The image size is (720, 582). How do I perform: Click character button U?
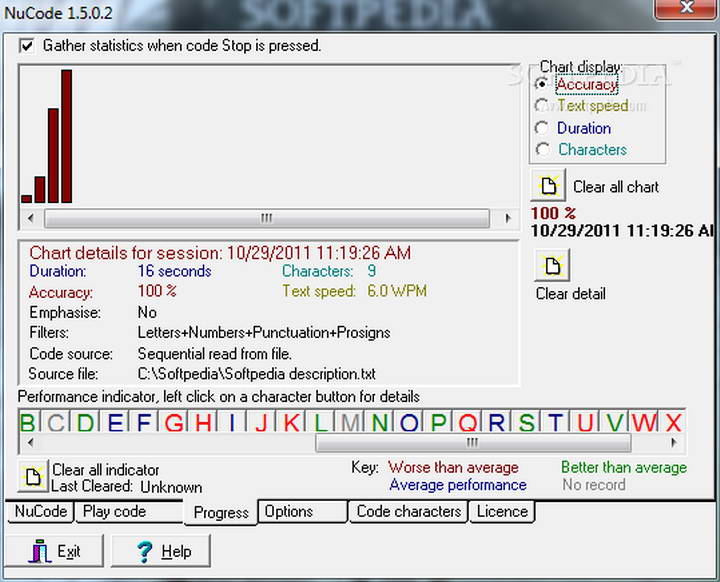[x=585, y=421]
